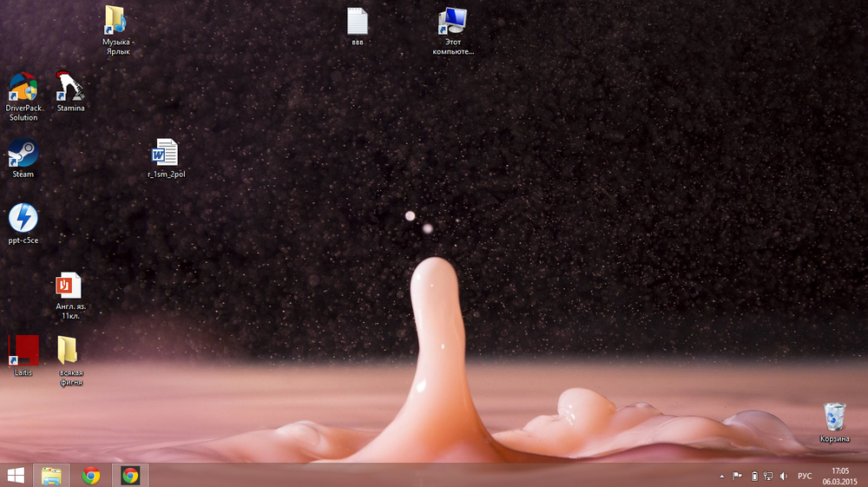868x487 pixels.
Task: Open Action Center flag icon
Action: point(737,476)
